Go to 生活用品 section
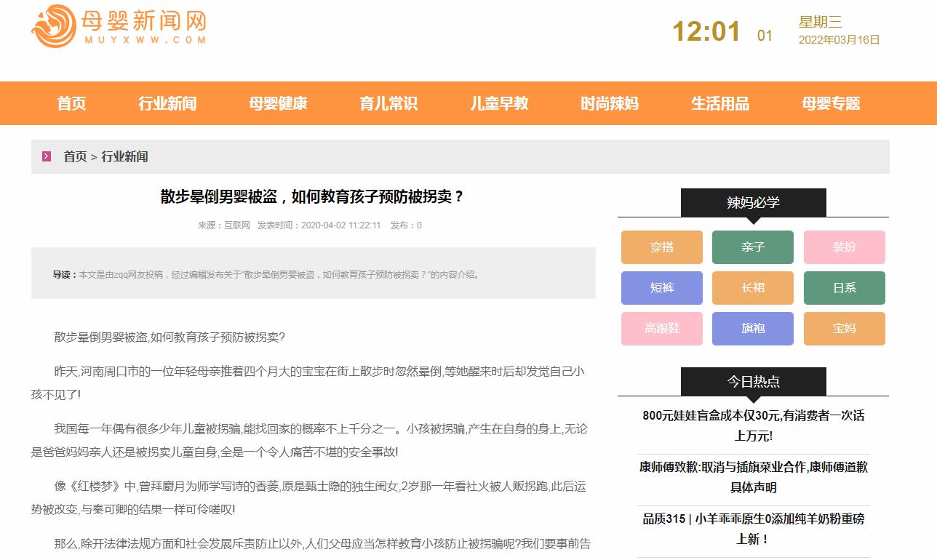This screenshot has width=937, height=560. (x=720, y=103)
